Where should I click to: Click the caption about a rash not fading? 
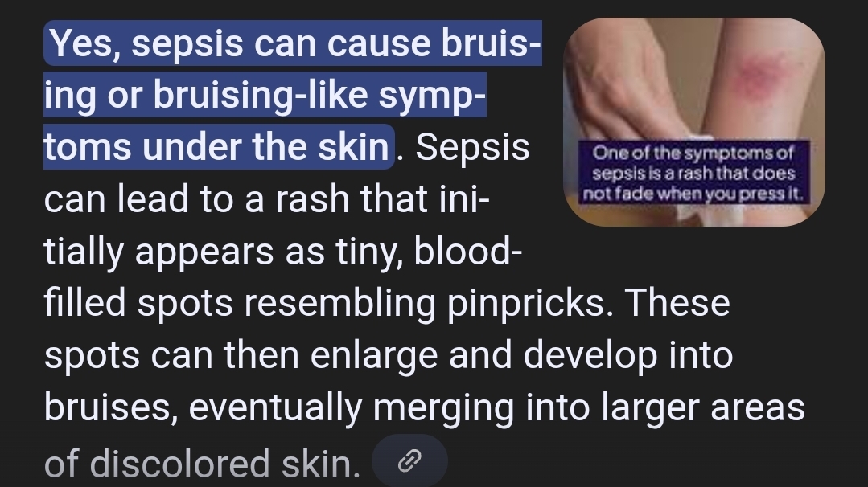694,173
